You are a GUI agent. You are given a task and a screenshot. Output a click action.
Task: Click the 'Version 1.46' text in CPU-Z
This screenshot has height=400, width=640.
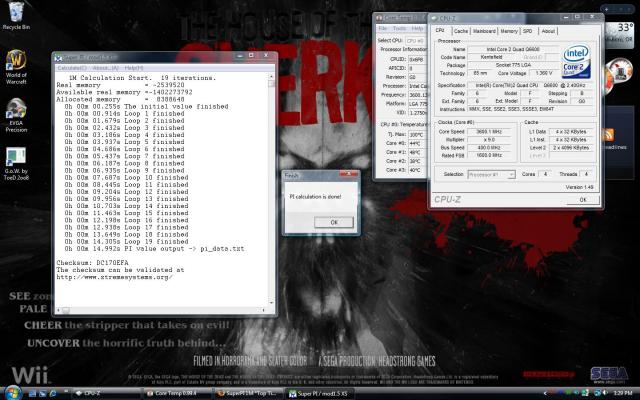[x=579, y=187]
